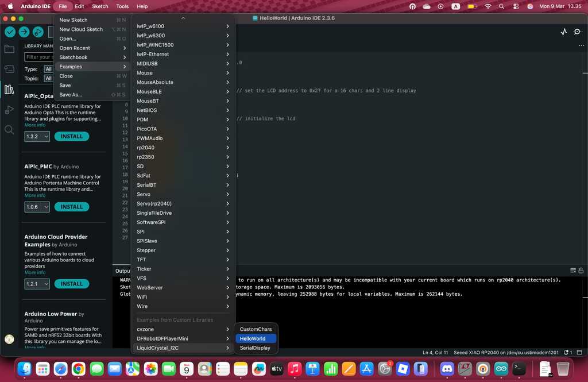Choose Close from the File menu
The width and height of the screenshot is (588, 382).
(x=92, y=76)
